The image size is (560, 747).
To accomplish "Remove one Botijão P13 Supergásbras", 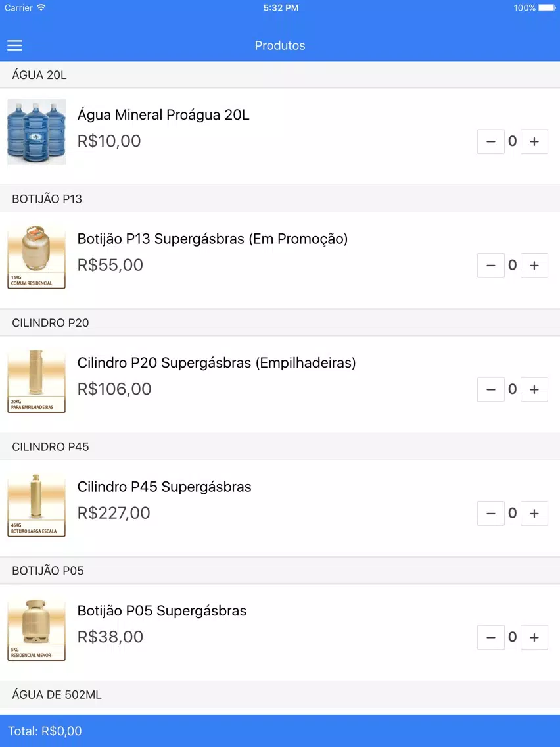I will point(491,266).
